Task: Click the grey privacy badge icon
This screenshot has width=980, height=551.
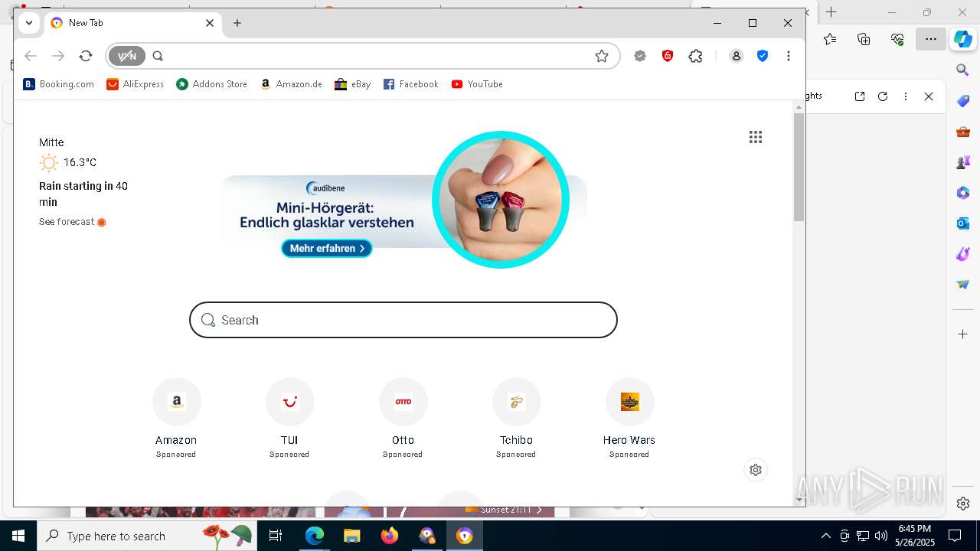Action: (x=640, y=56)
